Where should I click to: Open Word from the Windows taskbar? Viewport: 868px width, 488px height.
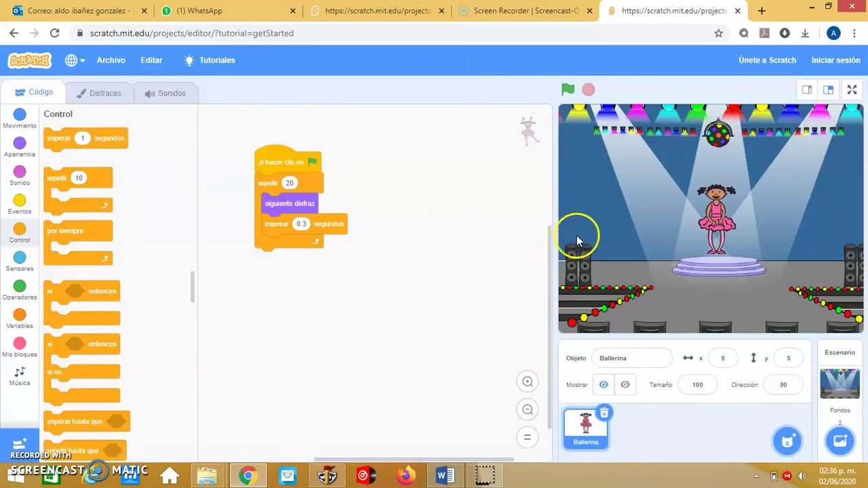[446, 476]
